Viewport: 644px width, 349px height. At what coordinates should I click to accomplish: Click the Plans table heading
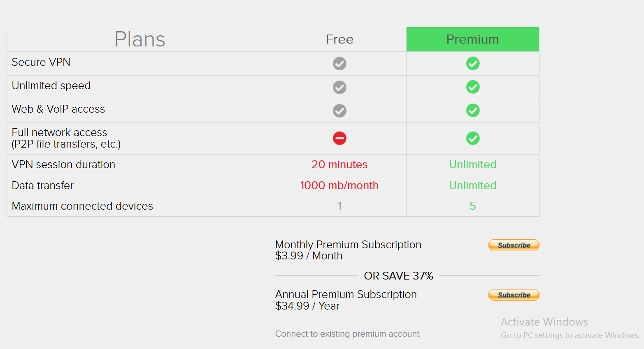click(140, 39)
